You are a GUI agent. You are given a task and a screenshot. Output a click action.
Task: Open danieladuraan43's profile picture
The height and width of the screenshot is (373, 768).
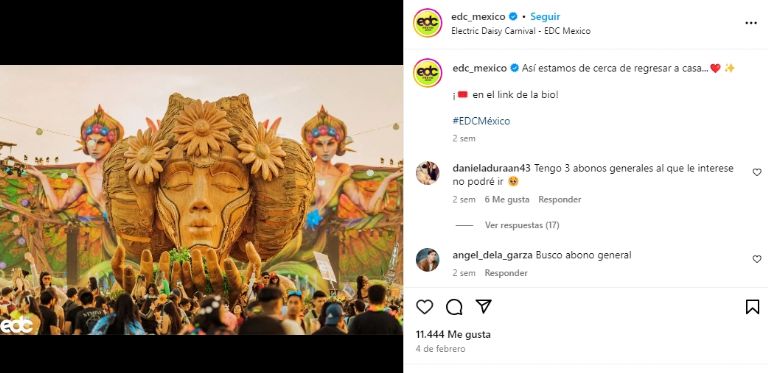(x=428, y=173)
